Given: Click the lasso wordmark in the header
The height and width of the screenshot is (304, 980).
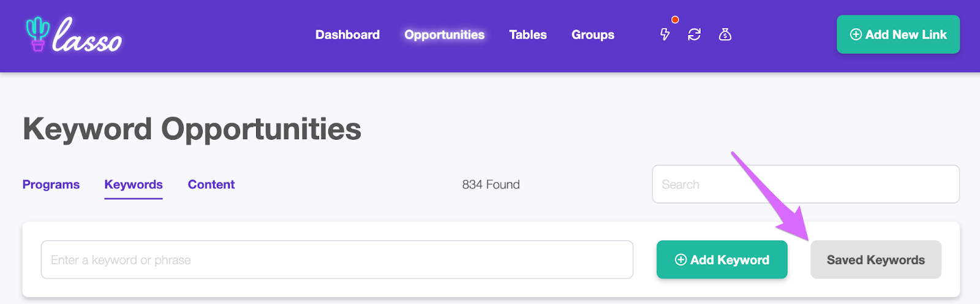Looking at the screenshot, I should coord(87,35).
